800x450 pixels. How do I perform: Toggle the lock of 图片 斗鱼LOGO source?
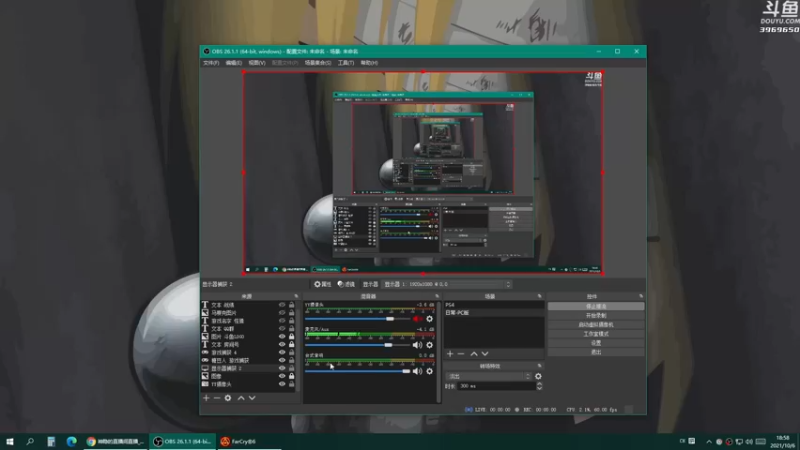(291, 337)
